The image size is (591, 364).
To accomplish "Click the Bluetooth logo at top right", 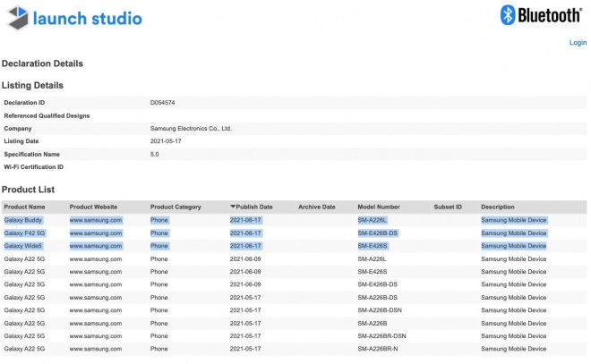I will click(541, 15).
